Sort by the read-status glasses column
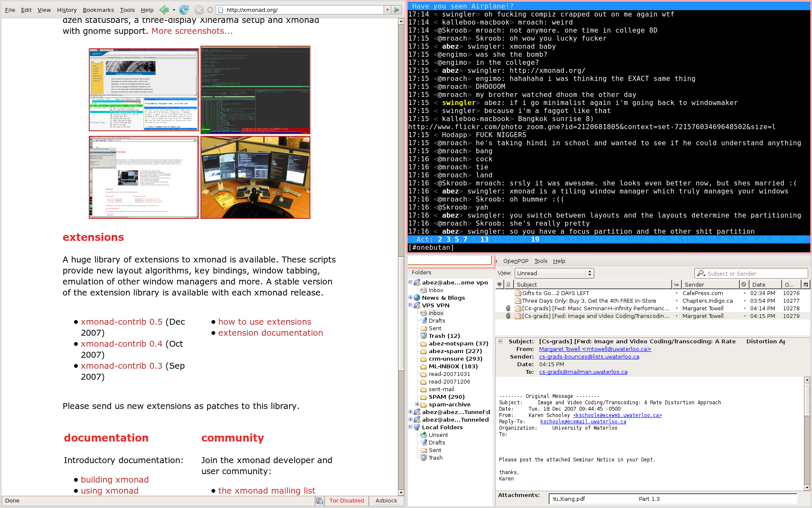 pos(676,284)
